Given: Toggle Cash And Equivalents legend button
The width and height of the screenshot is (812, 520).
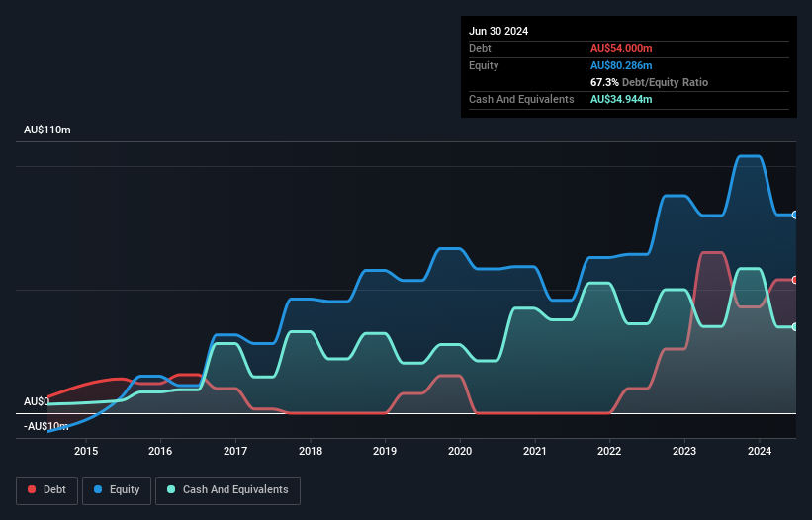Looking at the screenshot, I should point(227,490).
